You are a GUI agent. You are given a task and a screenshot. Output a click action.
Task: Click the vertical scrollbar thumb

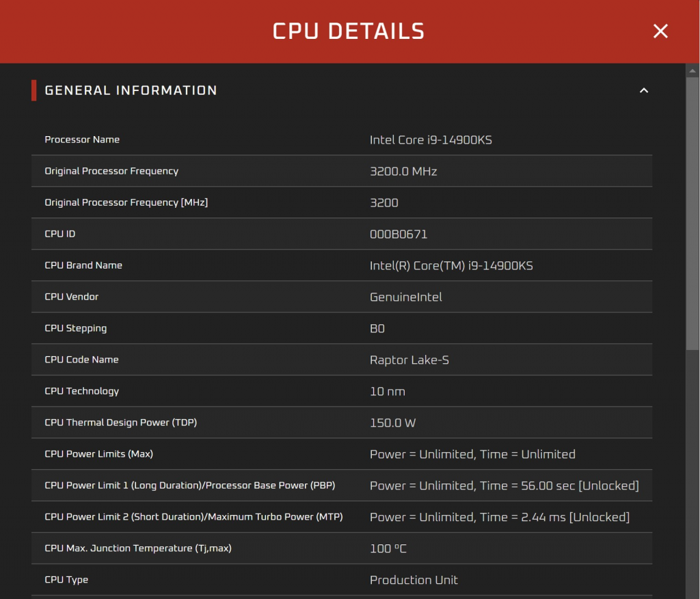click(692, 213)
